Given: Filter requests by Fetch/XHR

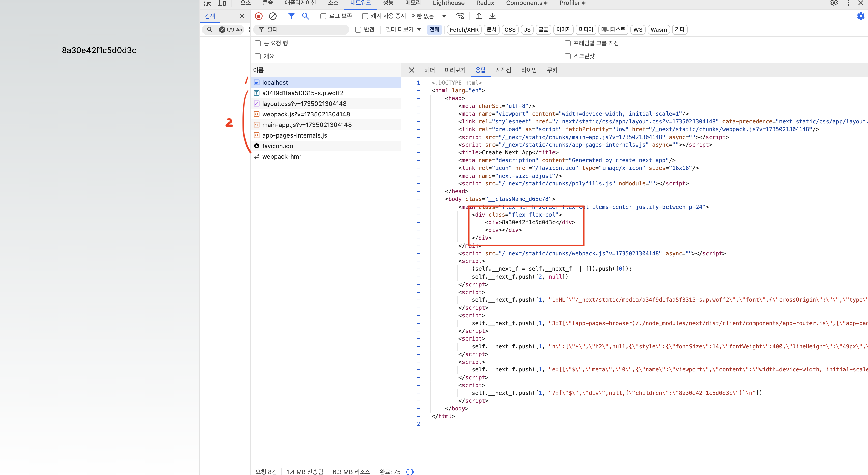Looking at the screenshot, I should (464, 30).
